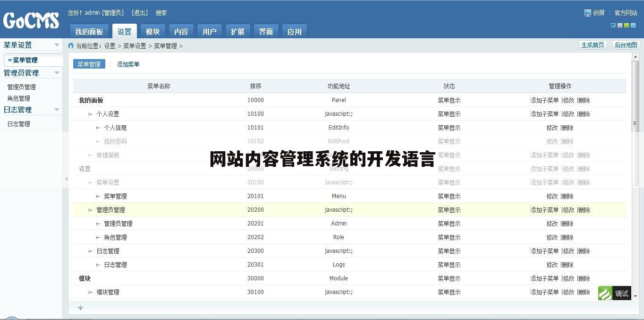
Task: Click the 退出 logout option
Action: click(139, 13)
